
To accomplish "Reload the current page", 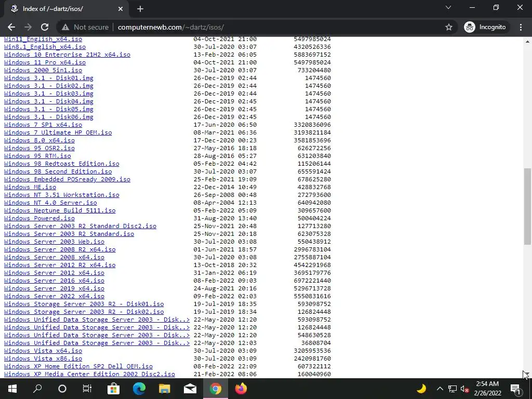I will click(45, 27).
